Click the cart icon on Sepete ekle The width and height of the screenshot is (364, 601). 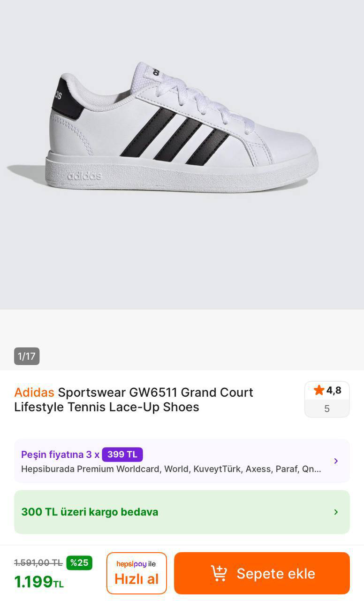219,573
